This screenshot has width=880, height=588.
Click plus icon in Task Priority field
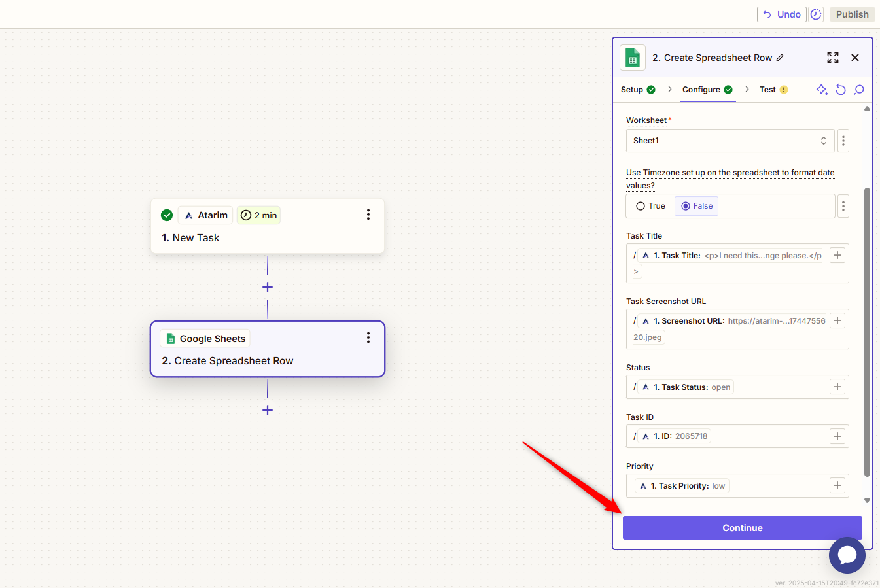click(837, 485)
